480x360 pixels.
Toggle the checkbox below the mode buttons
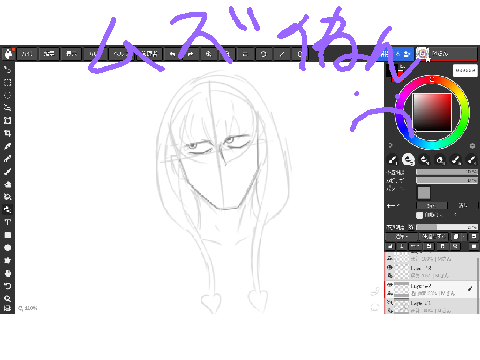coord(419,215)
